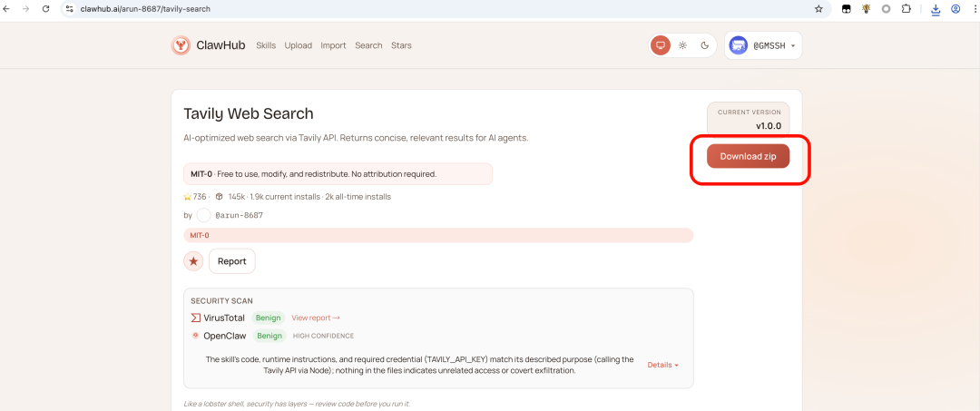Screen dimensions: 980x411
Task: Open the @GMSSH account dropdown
Action: click(763, 45)
